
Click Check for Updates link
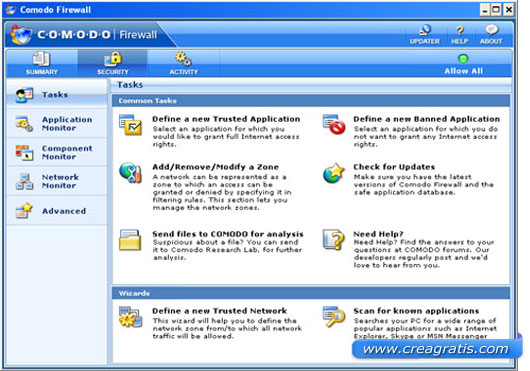point(394,167)
